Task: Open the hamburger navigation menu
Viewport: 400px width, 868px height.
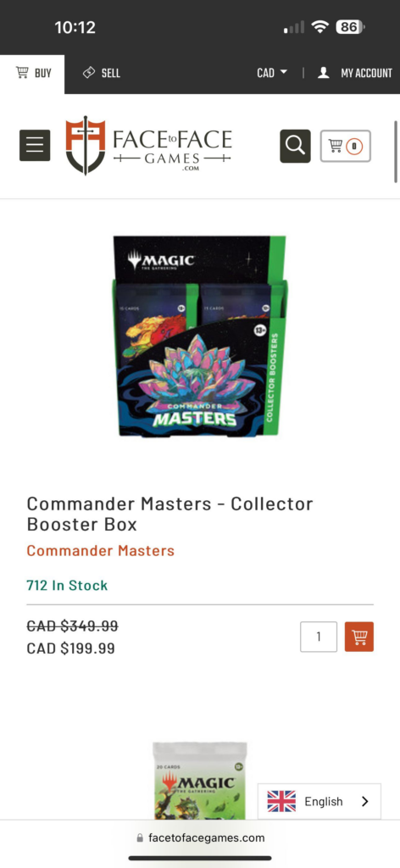Action: pyautogui.click(x=35, y=146)
